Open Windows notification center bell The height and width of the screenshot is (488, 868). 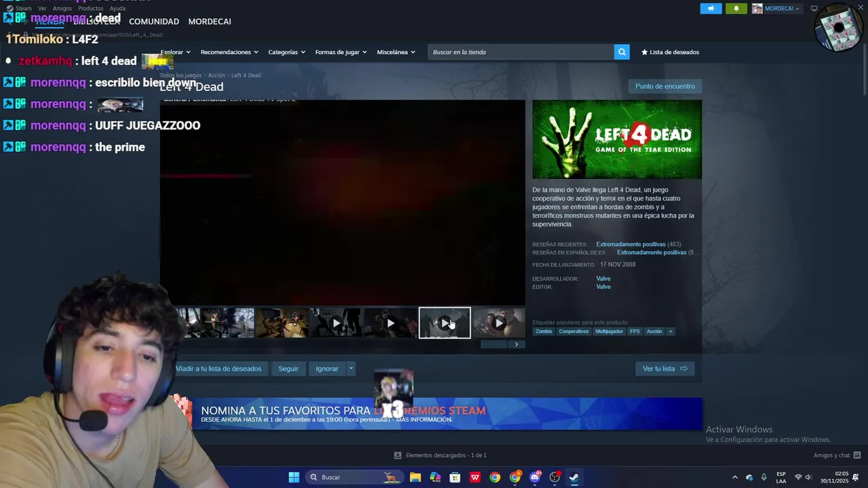point(856,477)
